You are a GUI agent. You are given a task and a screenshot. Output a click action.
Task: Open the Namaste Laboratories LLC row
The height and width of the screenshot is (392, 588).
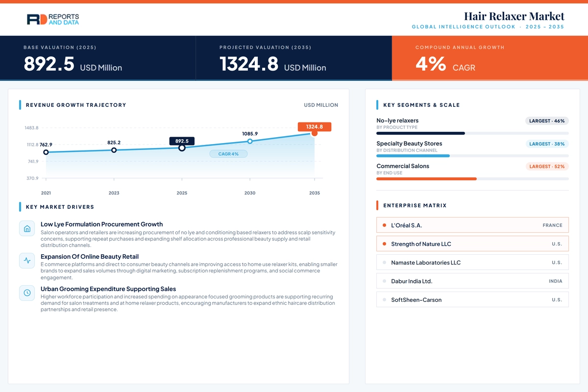[472, 263]
